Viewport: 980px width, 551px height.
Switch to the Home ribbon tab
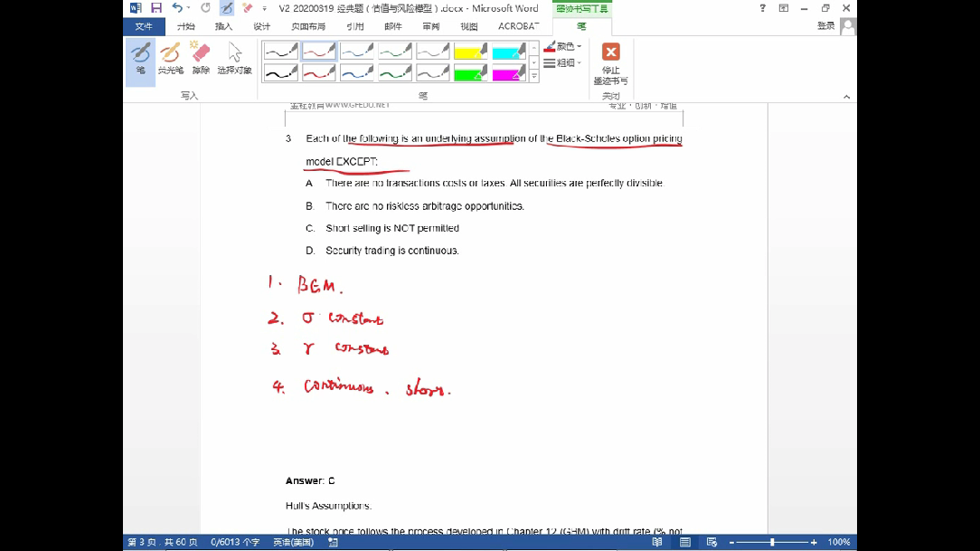point(185,26)
